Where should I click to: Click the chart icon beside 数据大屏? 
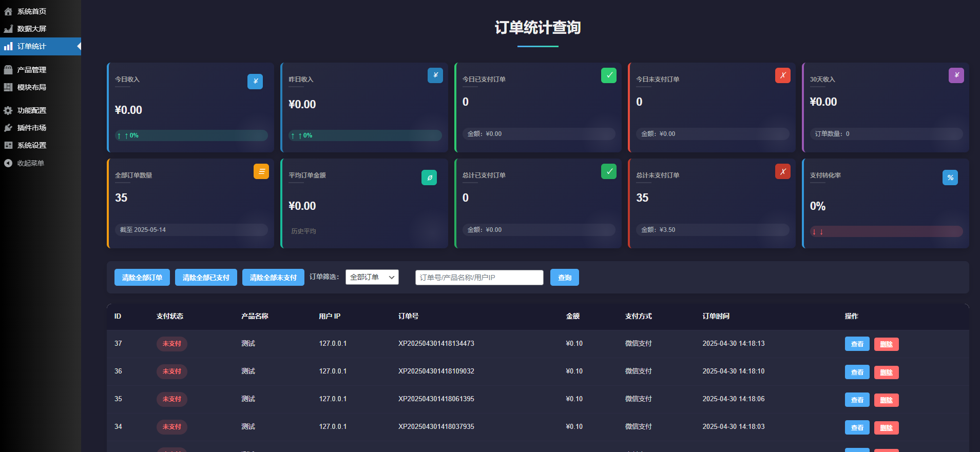(x=8, y=29)
